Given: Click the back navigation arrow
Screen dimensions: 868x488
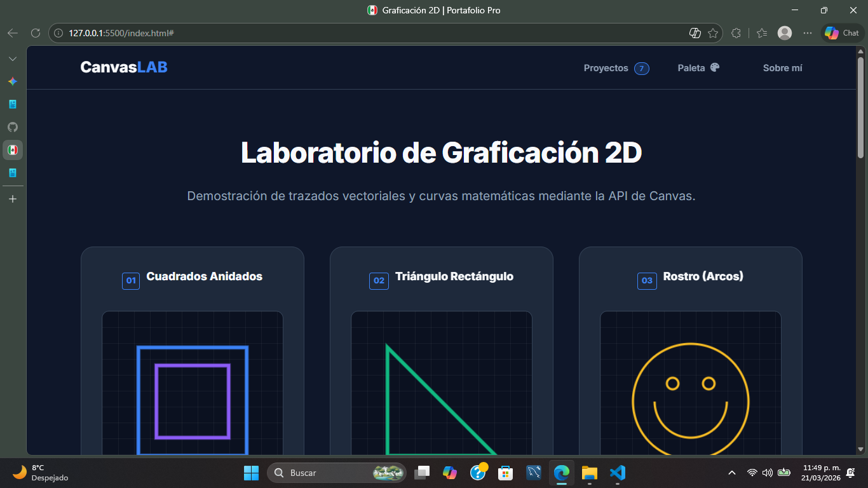Looking at the screenshot, I should click(x=13, y=32).
